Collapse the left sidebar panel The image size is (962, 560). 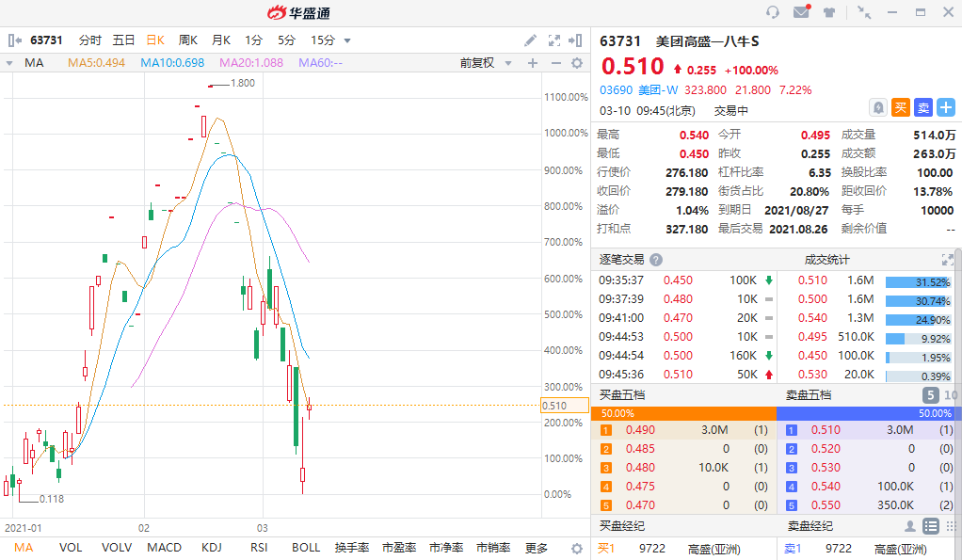tap(15, 40)
